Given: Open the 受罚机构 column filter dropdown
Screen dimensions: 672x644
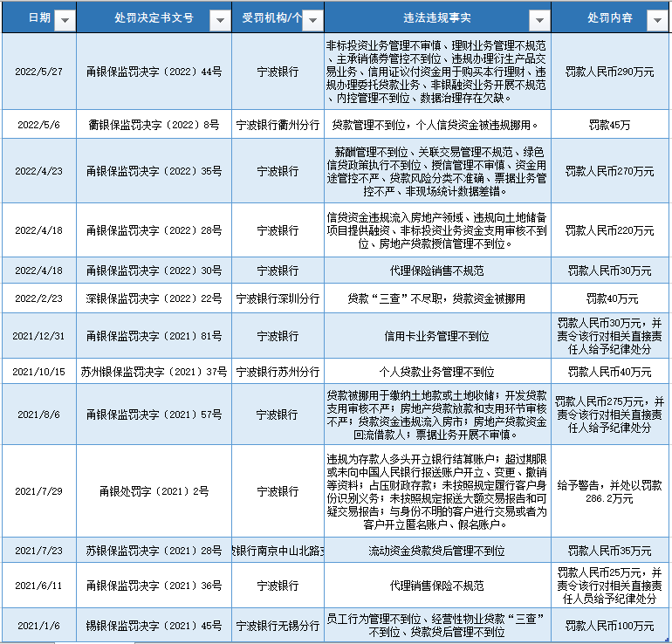Looking at the screenshot, I should click(x=312, y=21).
